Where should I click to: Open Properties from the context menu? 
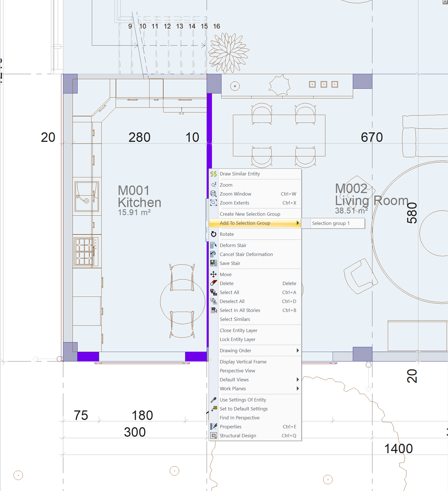pyautogui.click(x=255, y=427)
